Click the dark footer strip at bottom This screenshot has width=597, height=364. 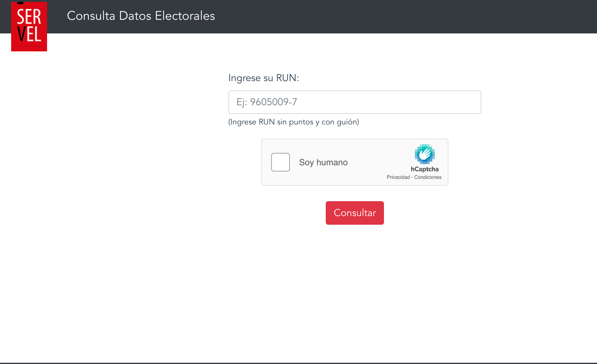click(298, 363)
